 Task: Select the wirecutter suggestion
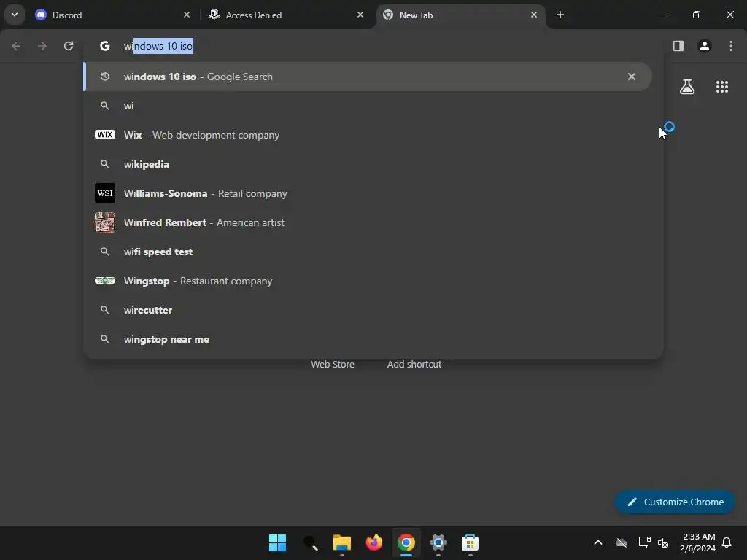[x=368, y=310]
